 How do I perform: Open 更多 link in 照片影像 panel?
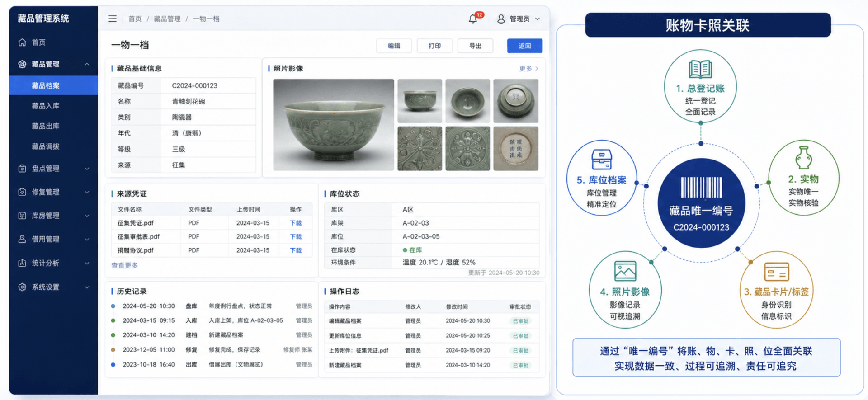(x=528, y=69)
